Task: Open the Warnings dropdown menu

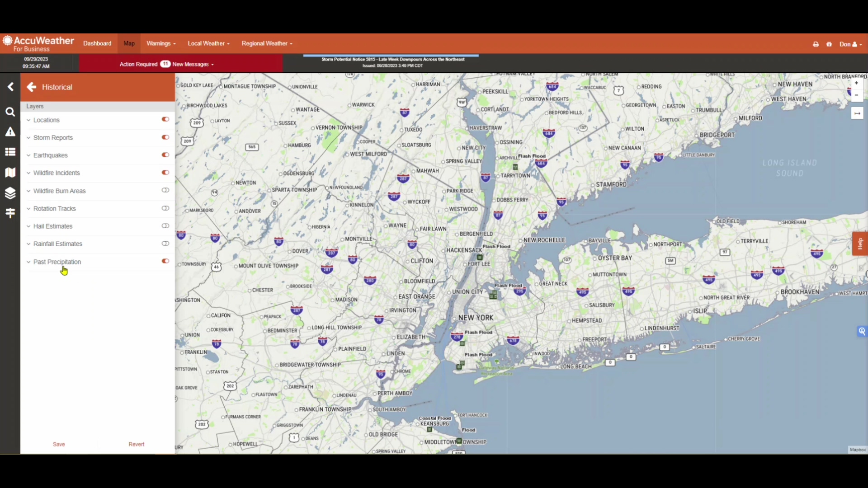Action: tap(161, 43)
